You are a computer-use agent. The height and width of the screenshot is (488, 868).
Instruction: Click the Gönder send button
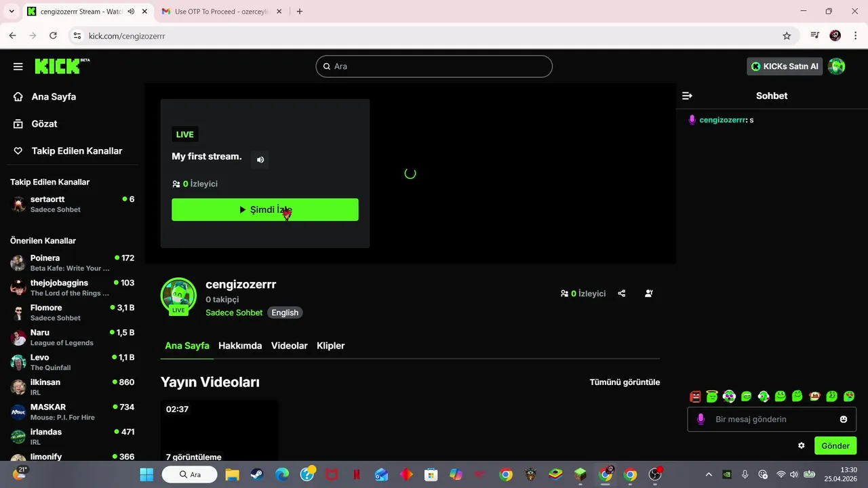point(835,446)
